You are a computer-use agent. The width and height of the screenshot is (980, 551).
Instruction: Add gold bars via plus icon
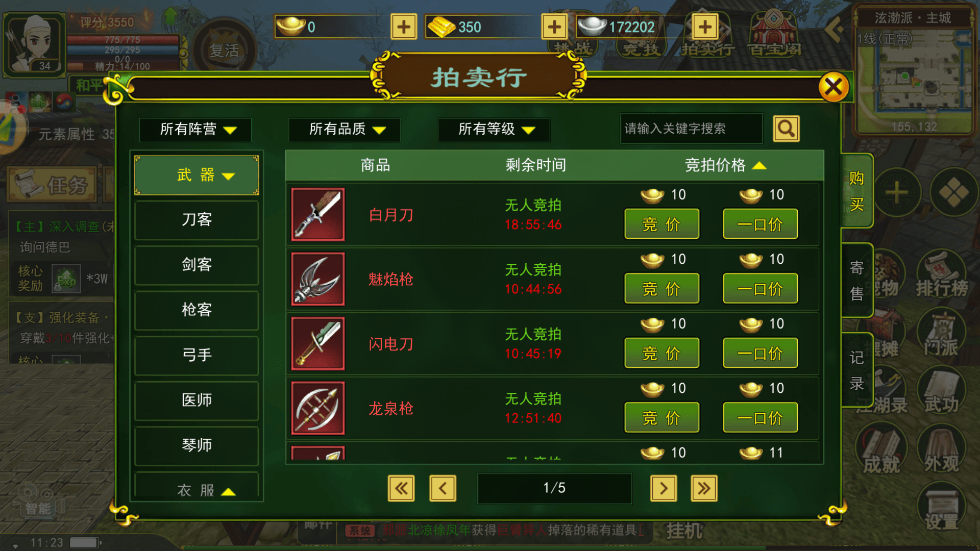(554, 27)
